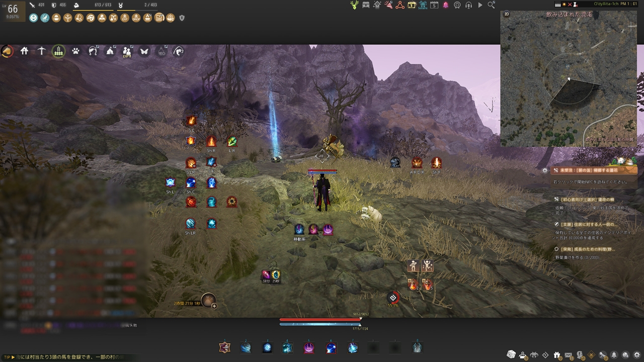Open the fairy butterfly icon
This screenshot has height=362, width=644.
click(x=144, y=51)
